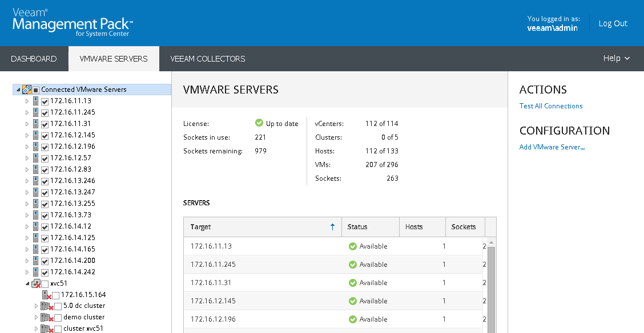Click the Test All Connections link
Viewport: 644px width, 333px height.
click(x=551, y=106)
